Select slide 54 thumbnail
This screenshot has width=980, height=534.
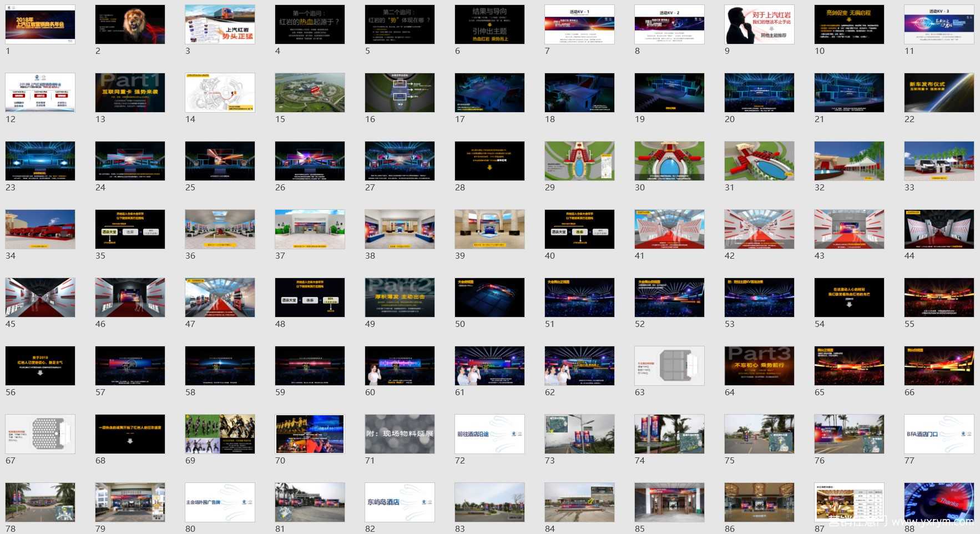pos(849,298)
